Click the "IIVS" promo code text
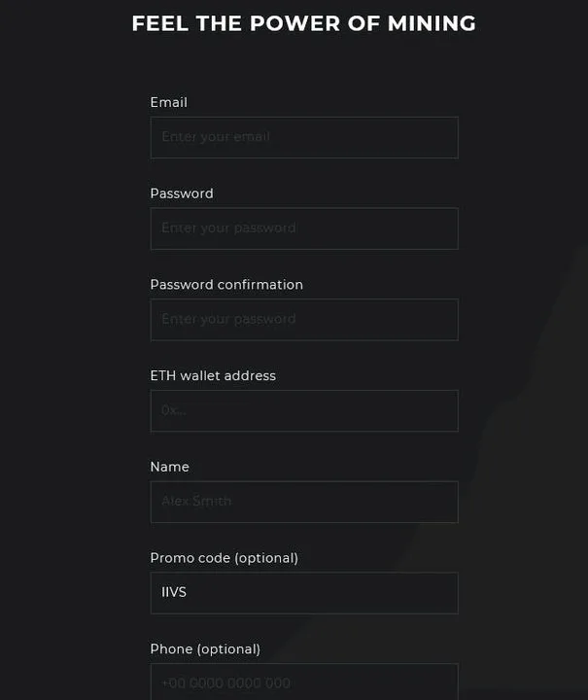This screenshot has width=588, height=700. [x=174, y=592]
